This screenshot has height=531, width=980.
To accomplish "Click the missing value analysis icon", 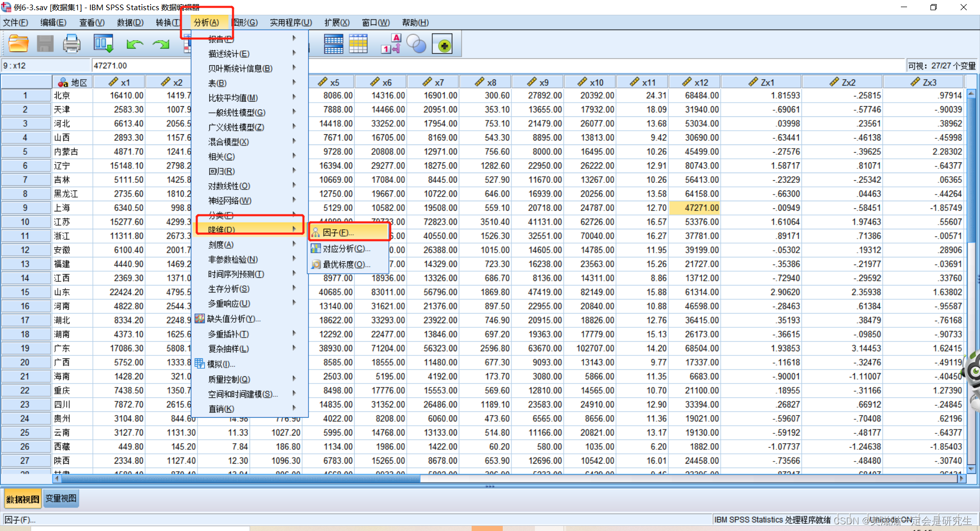I will [200, 319].
